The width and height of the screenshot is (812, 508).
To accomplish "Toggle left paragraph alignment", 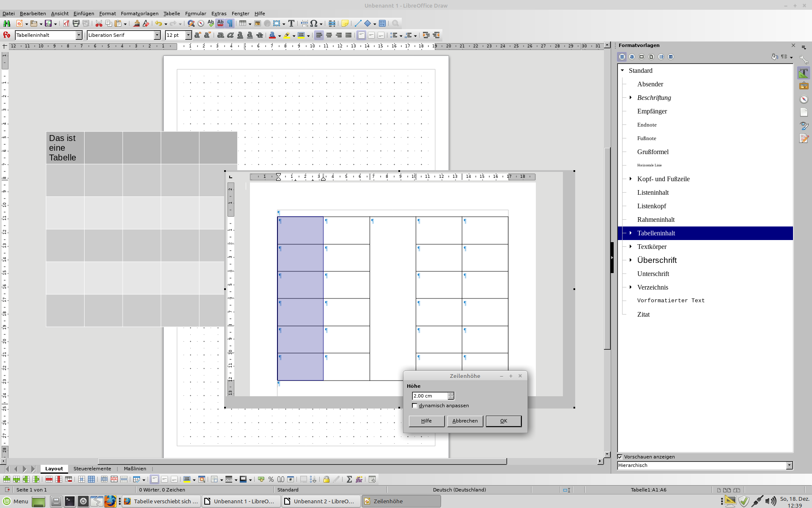I will pos(319,35).
